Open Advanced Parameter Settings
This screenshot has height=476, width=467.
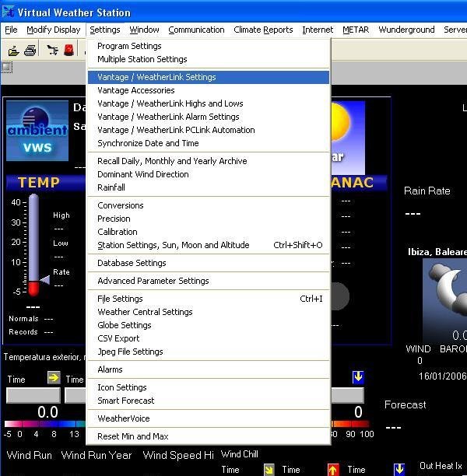pos(209,281)
